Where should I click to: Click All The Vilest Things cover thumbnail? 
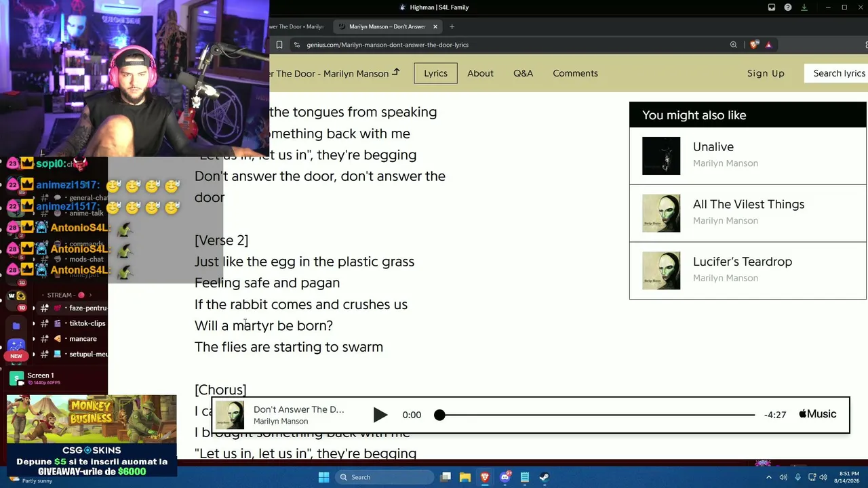pyautogui.click(x=661, y=213)
